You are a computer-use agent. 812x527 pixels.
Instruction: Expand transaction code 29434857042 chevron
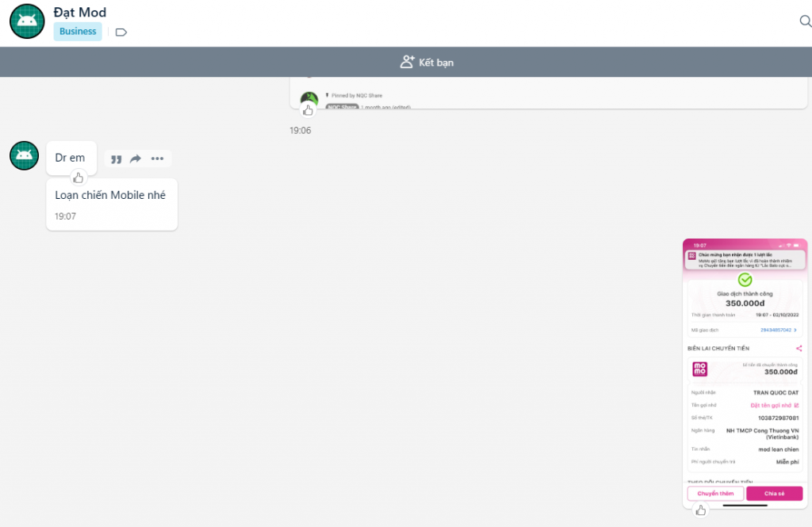[796, 330]
